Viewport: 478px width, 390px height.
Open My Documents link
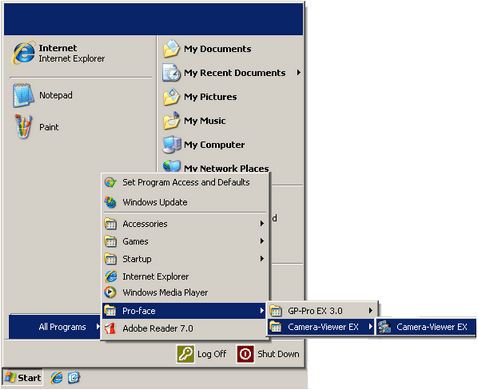(x=218, y=49)
